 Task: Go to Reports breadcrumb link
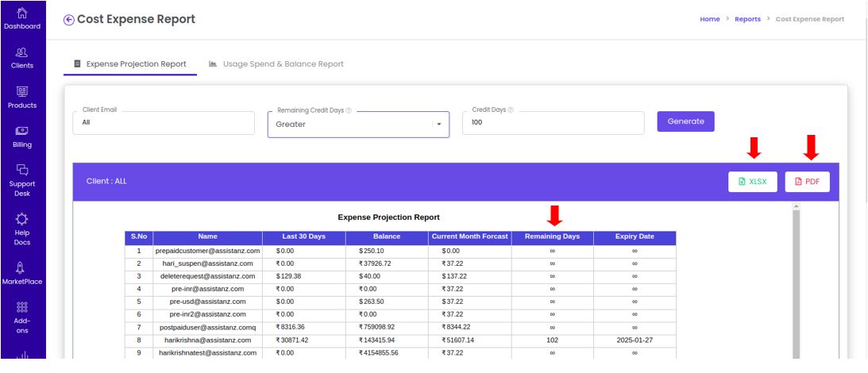tap(747, 19)
